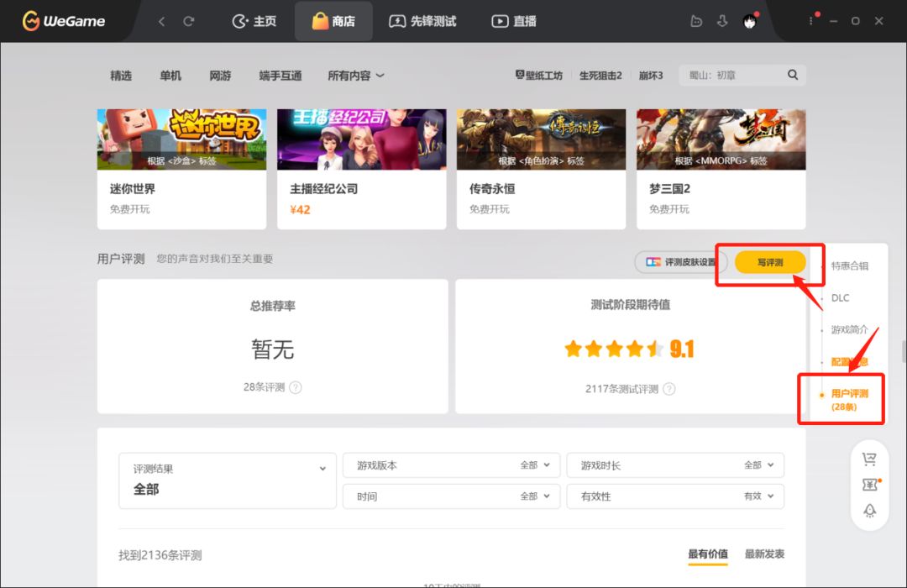This screenshot has height=588, width=907.
Task: Open the 先锋测试 tab
Action: pyautogui.click(x=422, y=21)
